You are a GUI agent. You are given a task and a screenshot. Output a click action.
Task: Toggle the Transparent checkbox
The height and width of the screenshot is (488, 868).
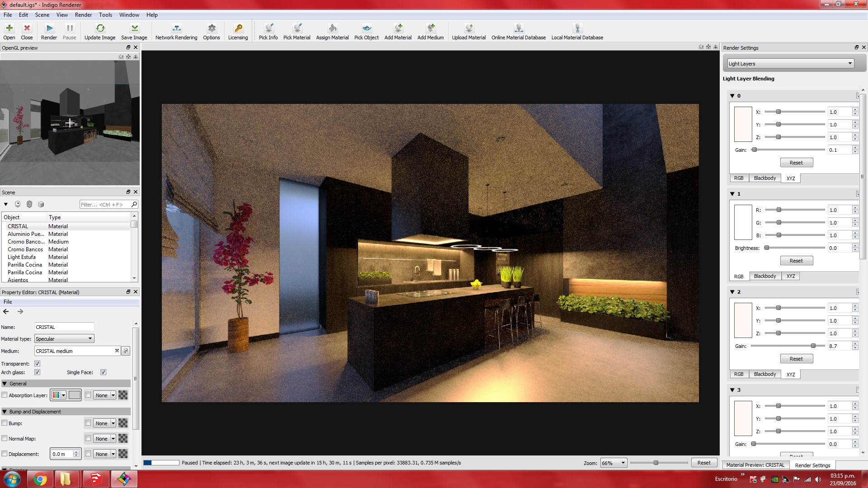[38, 364]
